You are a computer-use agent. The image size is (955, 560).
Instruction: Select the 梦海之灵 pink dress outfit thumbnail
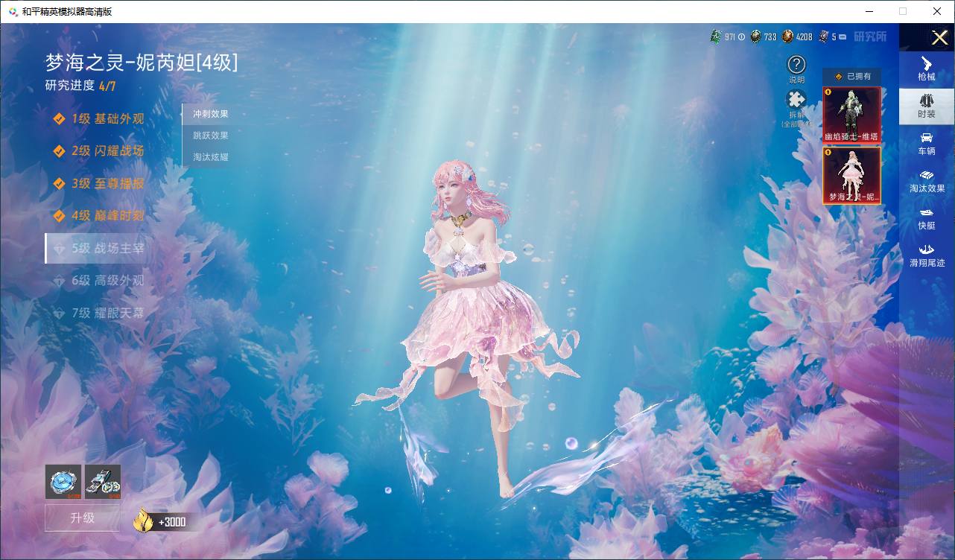point(851,175)
